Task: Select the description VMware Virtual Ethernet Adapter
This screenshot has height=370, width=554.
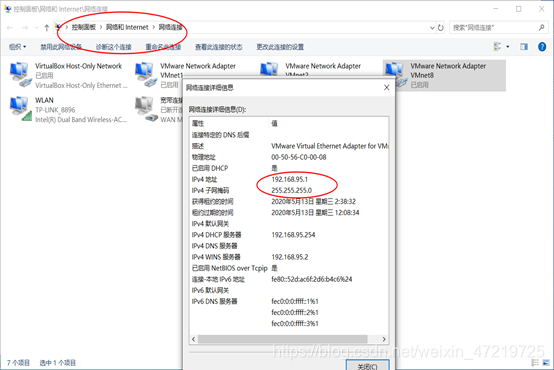Action: point(330,146)
